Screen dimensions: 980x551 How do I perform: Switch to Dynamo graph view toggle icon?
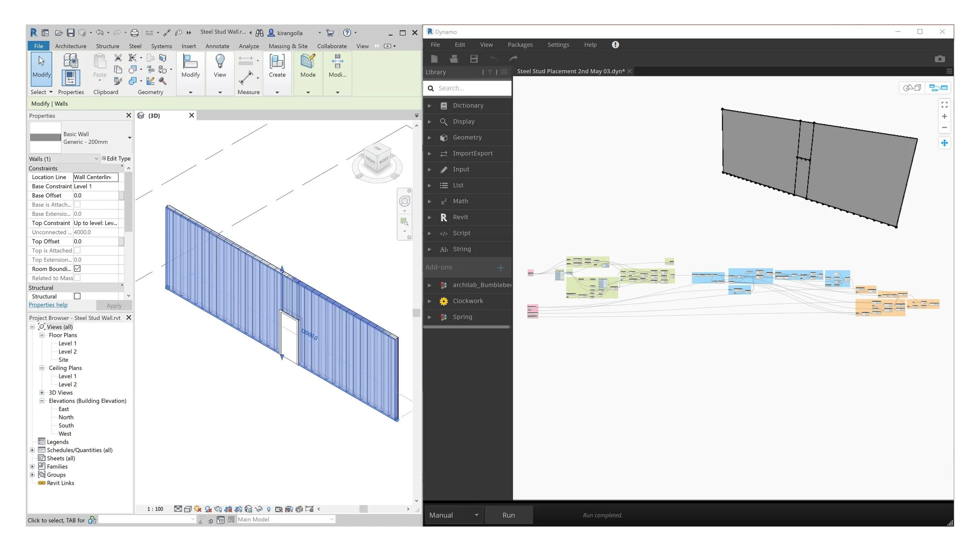(x=938, y=88)
